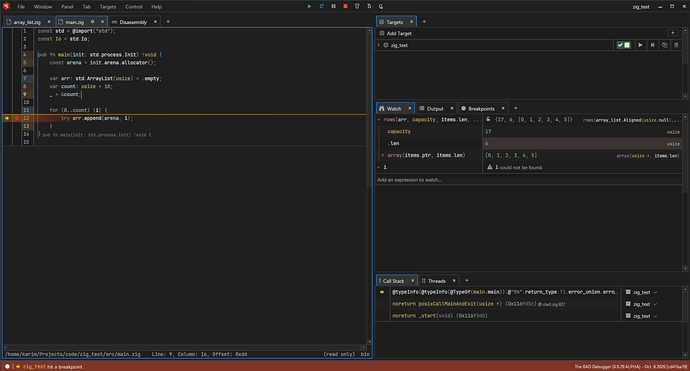Click Add Target button
The image size is (690, 371).
tap(396, 33)
